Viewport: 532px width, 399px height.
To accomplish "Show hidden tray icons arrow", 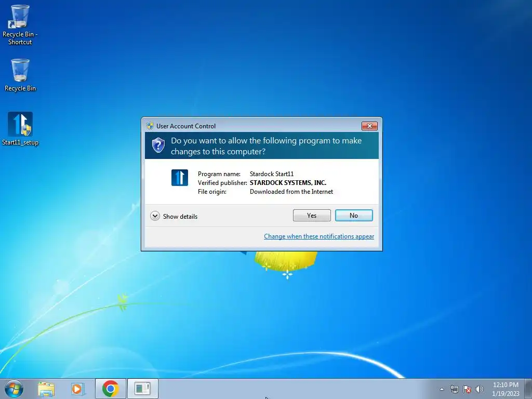I will tap(442, 389).
